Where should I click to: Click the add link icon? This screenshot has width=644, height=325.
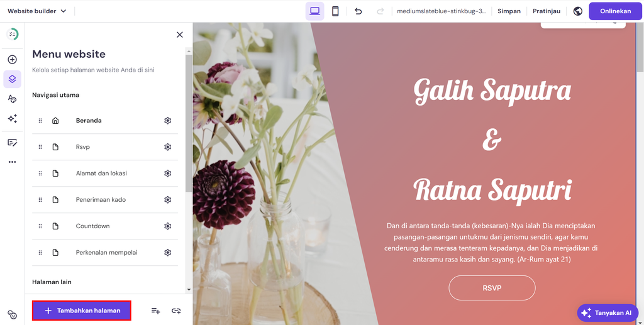click(176, 311)
